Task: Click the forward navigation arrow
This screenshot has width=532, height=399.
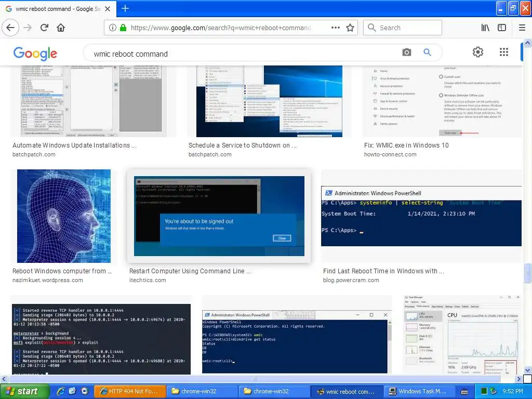Action: (28, 28)
